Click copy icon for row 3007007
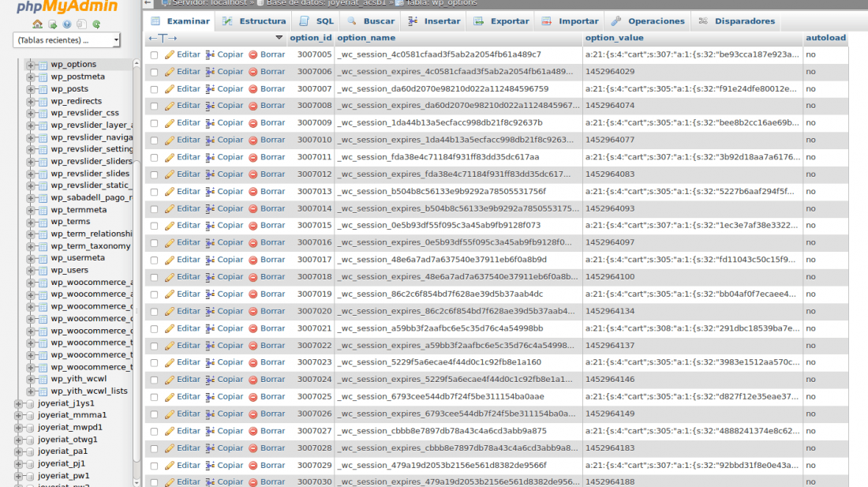Viewport: 868px width, 487px height. [x=210, y=89]
